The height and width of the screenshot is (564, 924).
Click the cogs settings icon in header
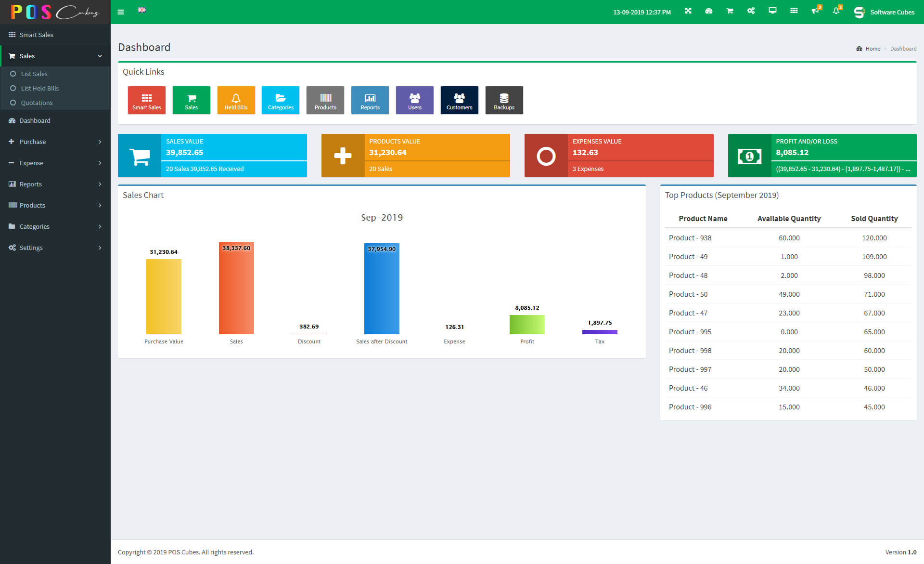(751, 11)
